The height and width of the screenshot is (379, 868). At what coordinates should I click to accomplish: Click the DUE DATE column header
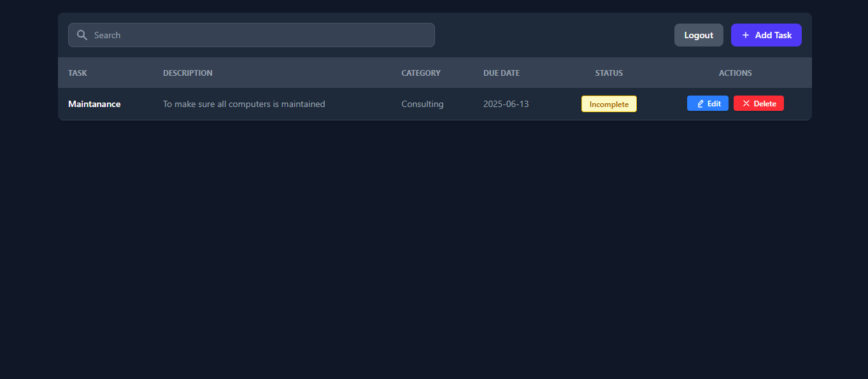pos(501,73)
